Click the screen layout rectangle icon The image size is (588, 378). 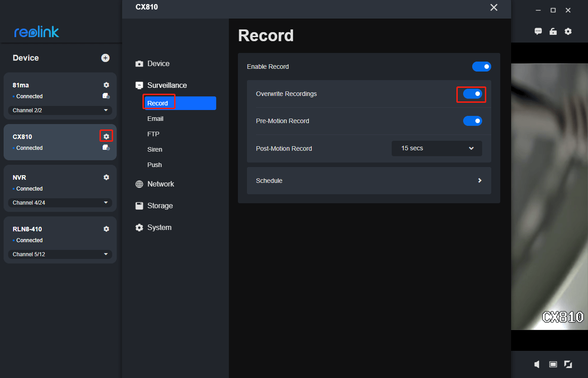coord(553,364)
